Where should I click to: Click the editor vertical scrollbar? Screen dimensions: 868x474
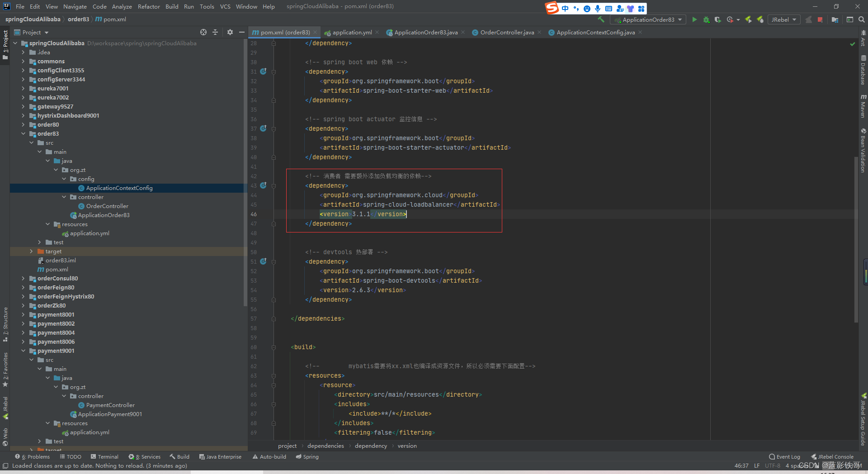856,239
